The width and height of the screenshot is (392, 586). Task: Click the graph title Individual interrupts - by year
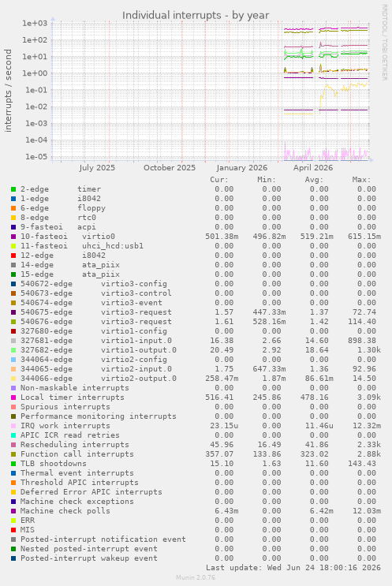coord(196,15)
